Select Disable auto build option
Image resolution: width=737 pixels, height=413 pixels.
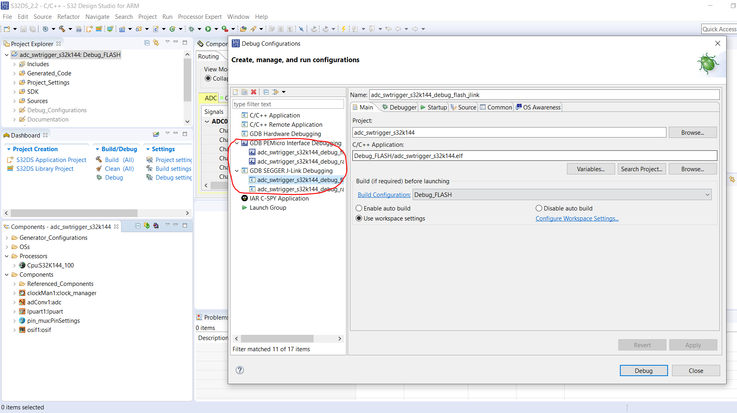(539, 208)
